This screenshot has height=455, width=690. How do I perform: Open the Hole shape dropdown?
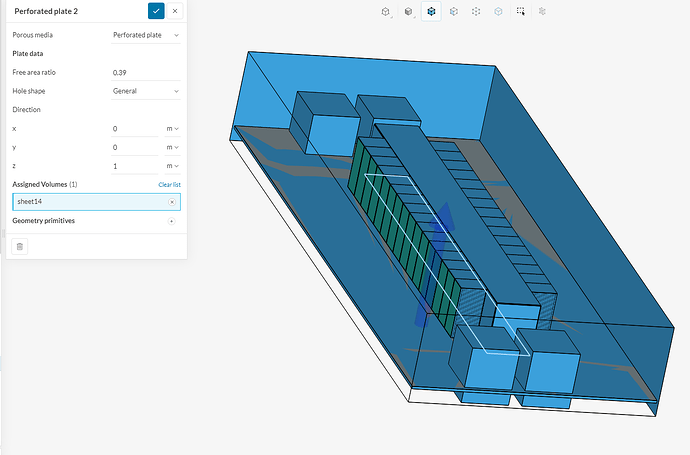[145, 91]
